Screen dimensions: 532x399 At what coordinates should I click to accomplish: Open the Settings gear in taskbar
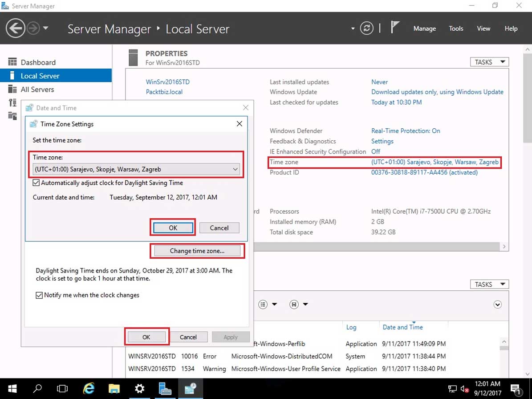(140, 388)
